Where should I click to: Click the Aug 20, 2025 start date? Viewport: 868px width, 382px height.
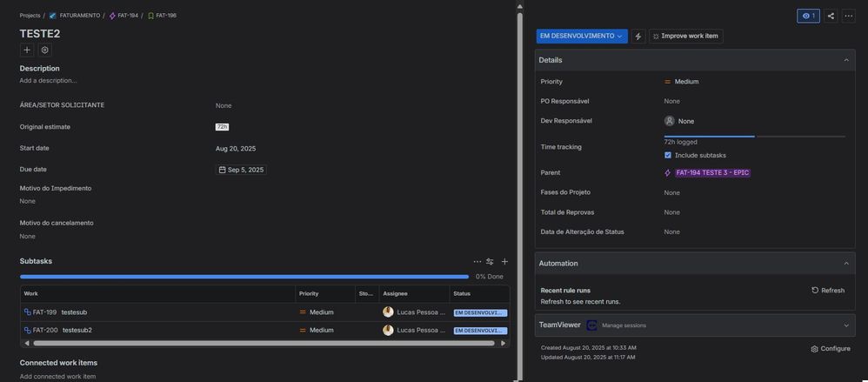(236, 149)
